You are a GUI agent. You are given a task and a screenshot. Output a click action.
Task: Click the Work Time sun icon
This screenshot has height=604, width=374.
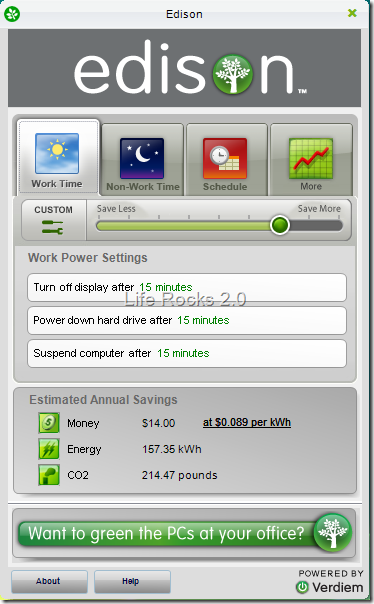tap(57, 153)
